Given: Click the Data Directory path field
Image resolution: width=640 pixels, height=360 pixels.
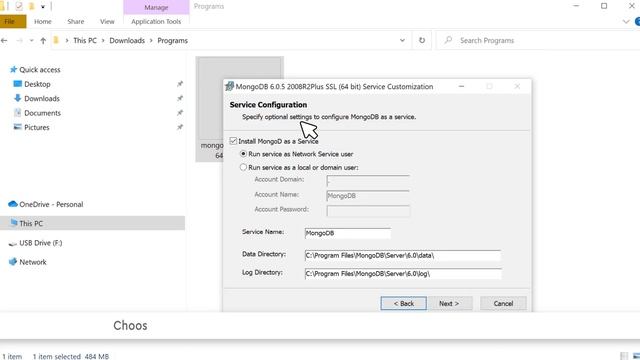Looking at the screenshot, I should click(x=402, y=255).
